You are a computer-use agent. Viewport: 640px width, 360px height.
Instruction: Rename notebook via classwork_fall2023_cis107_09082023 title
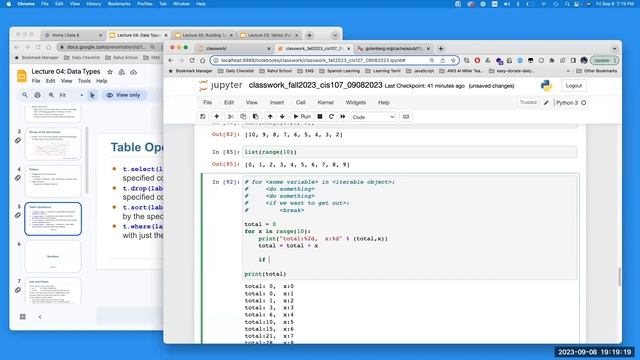pos(315,85)
